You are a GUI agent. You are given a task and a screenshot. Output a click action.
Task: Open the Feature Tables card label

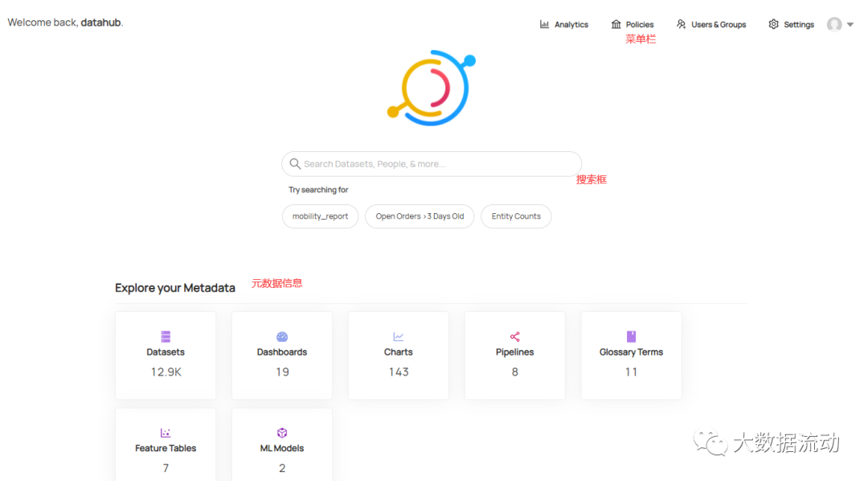[166, 448]
